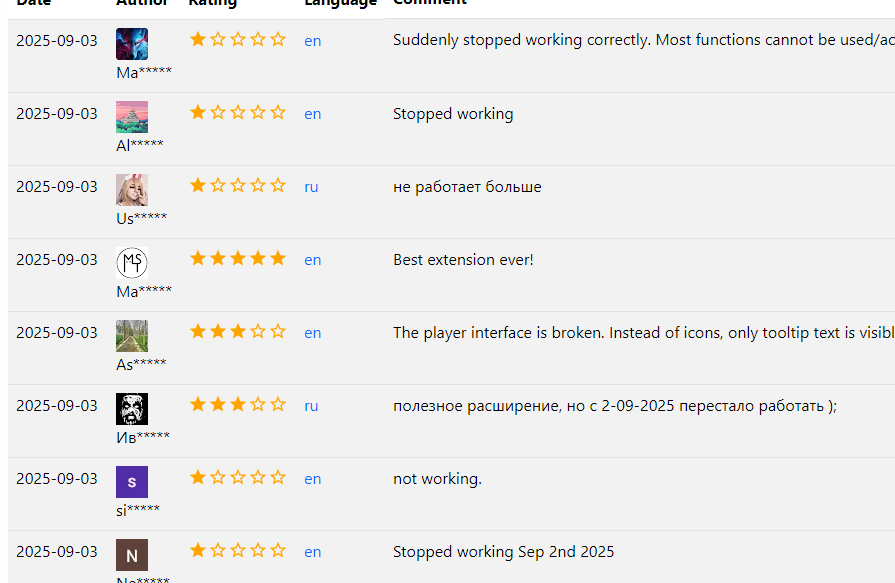Click the 'не работает больше' comment text
This screenshot has width=895, height=583.
tap(467, 187)
